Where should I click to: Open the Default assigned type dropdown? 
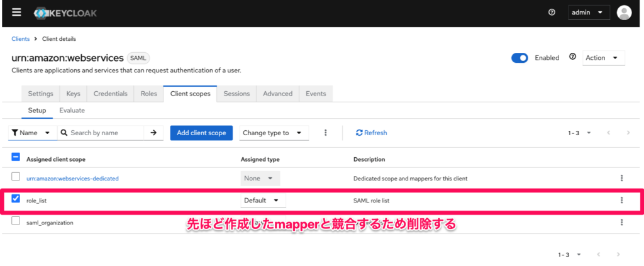tap(262, 200)
